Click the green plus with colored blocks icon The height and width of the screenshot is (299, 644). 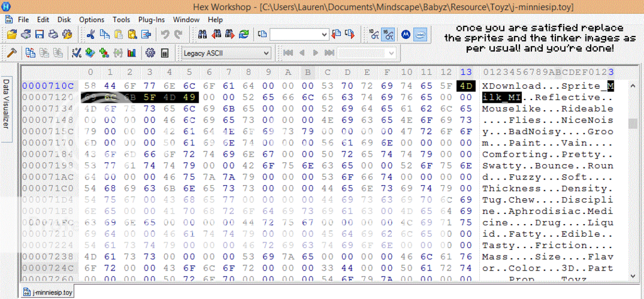point(104,53)
